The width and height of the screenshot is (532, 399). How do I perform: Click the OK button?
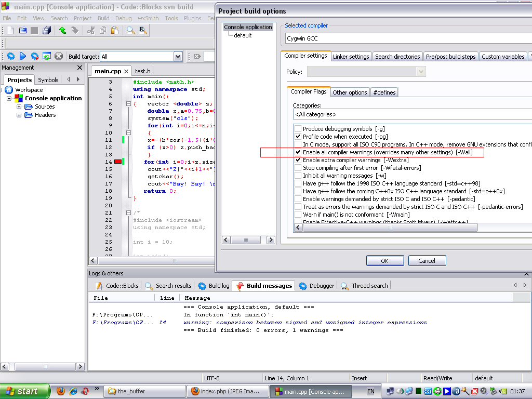click(x=384, y=260)
